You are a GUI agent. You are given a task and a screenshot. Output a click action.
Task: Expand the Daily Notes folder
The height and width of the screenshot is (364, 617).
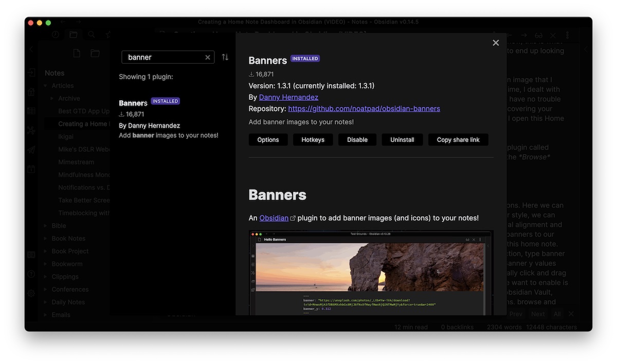[x=45, y=302]
